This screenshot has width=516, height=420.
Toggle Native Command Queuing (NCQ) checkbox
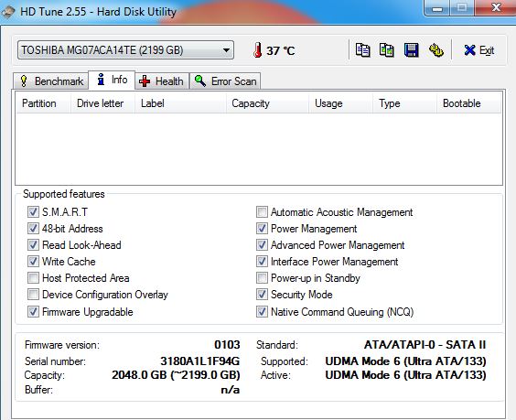262,311
